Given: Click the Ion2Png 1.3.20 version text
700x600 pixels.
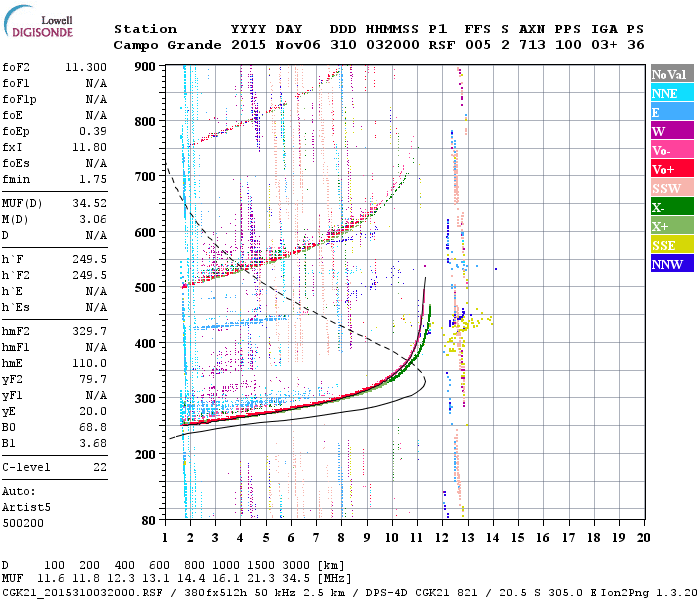Looking at the screenshot, I should (x=649, y=592).
